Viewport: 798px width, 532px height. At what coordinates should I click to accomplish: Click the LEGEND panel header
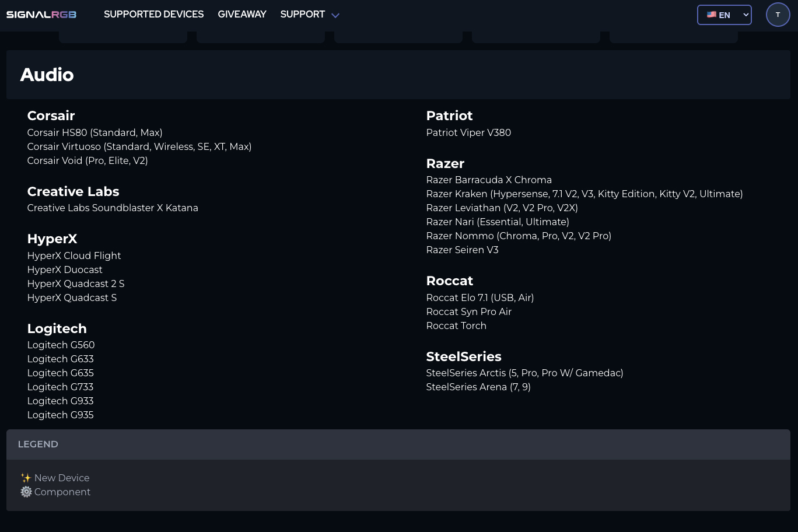coord(398,444)
